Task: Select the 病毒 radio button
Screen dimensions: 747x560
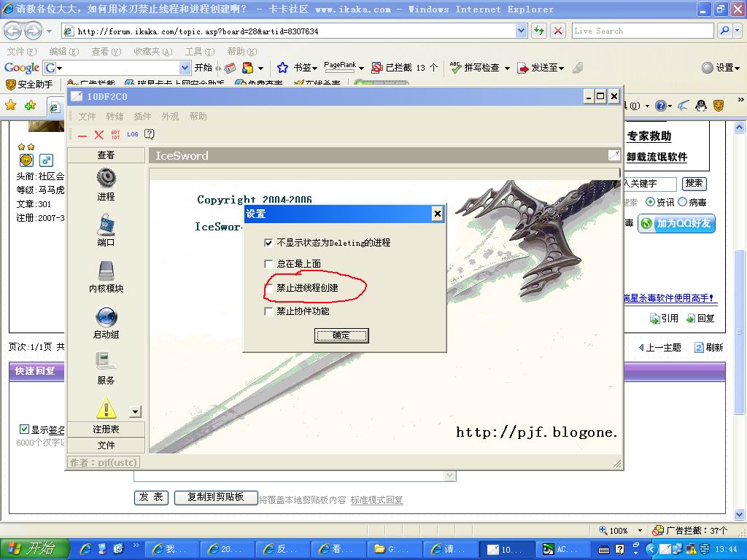Action: [x=682, y=202]
